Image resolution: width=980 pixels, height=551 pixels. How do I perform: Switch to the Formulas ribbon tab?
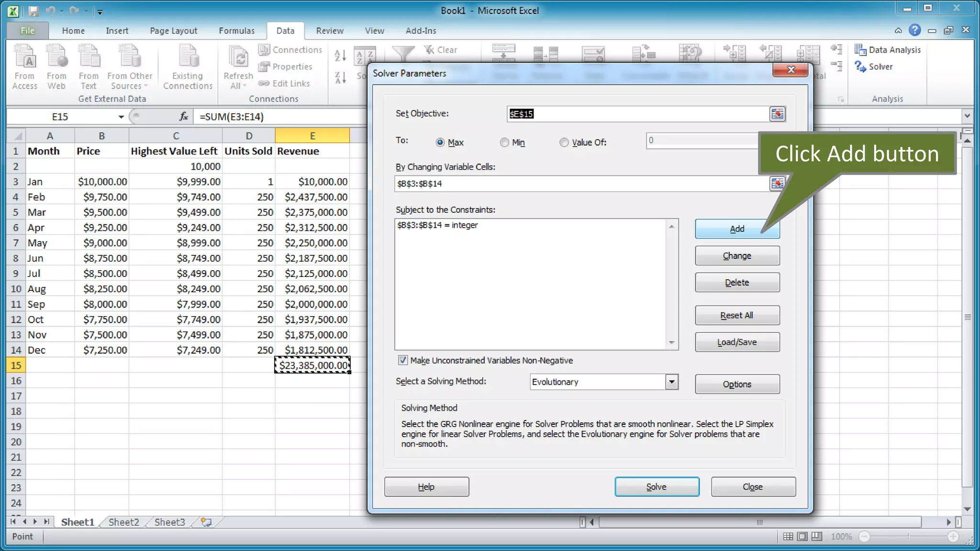click(236, 31)
